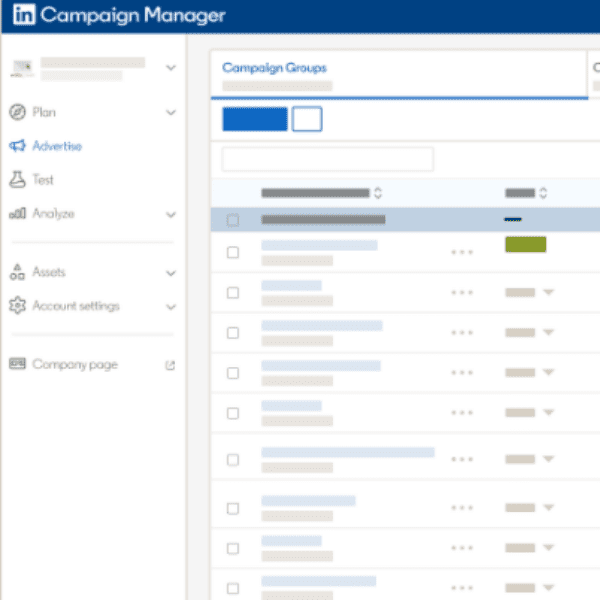Image resolution: width=600 pixels, height=600 pixels.
Task: Select Test in the sidebar
Action: click(43, 180)
